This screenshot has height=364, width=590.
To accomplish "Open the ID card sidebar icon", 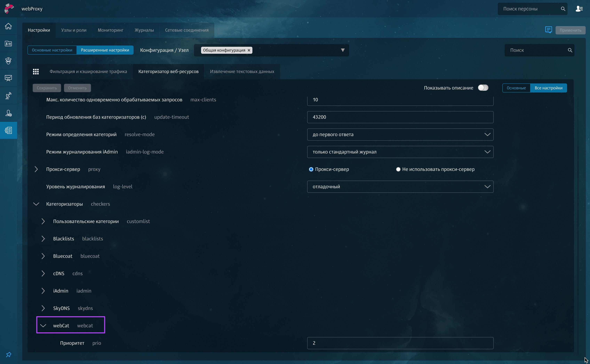I will (x=8, y=44).
